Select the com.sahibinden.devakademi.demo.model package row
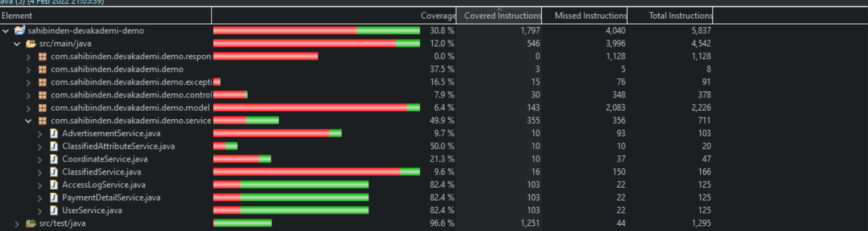 [x=434, y=108]
